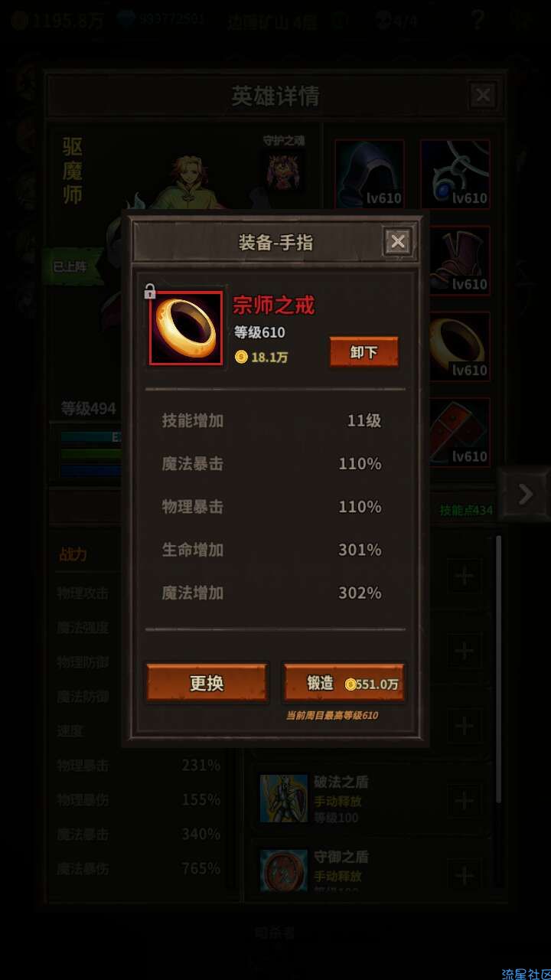Click the 卸下 unequip button
This screenshot has width=551, height=980.
tap(364, 353)
